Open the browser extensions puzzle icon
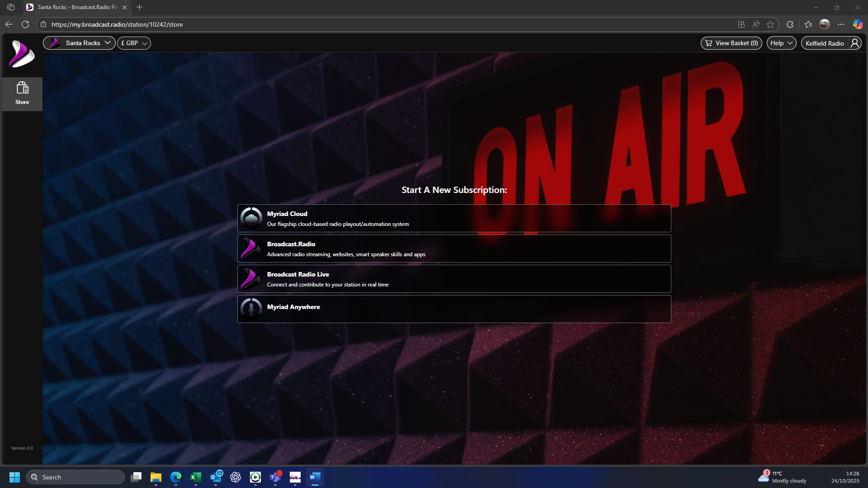 coord(790,24)
